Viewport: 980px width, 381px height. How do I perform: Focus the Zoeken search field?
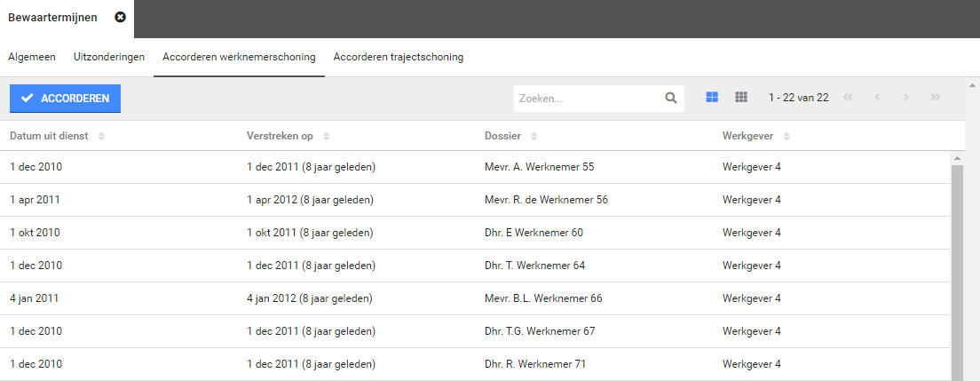point(588,99)
